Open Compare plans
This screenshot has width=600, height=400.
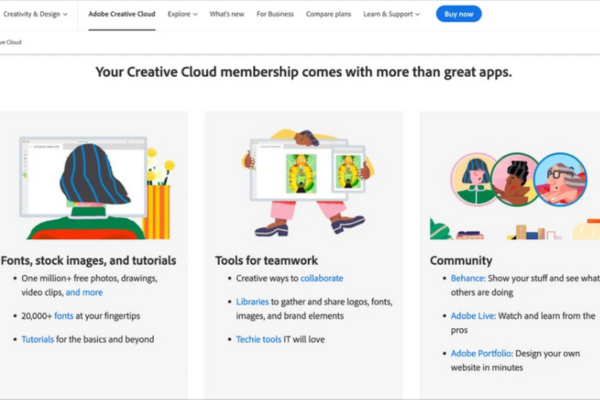(x=328, y=14)
